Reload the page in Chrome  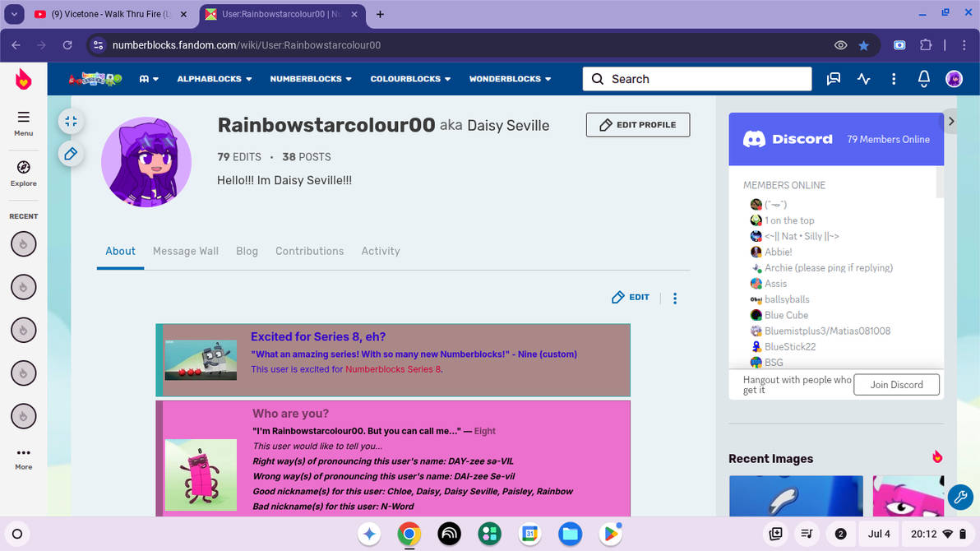[67, 45]
